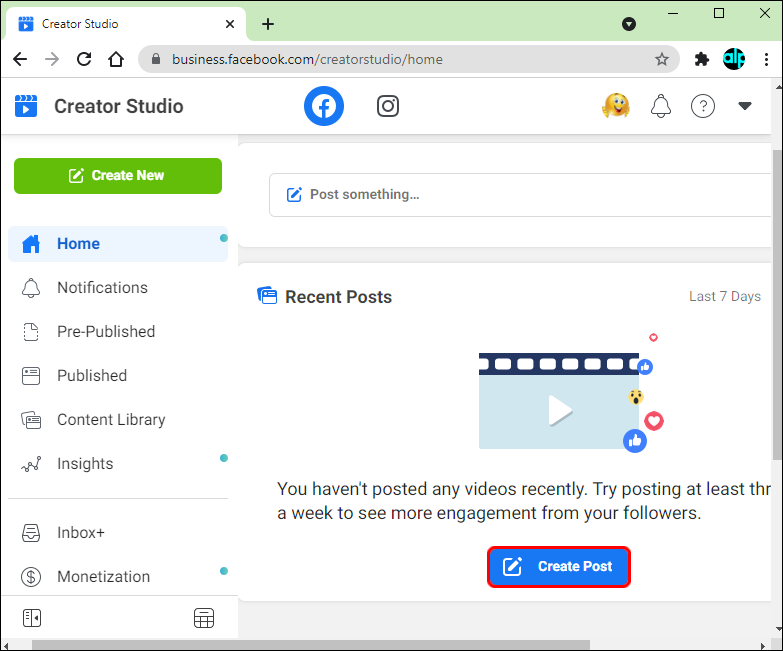
Task: Go forward in the browser
Action: pos(52,59)
